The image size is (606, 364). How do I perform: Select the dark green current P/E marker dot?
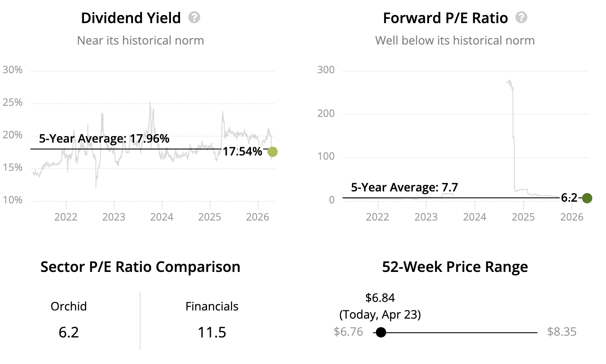(587, 198)
